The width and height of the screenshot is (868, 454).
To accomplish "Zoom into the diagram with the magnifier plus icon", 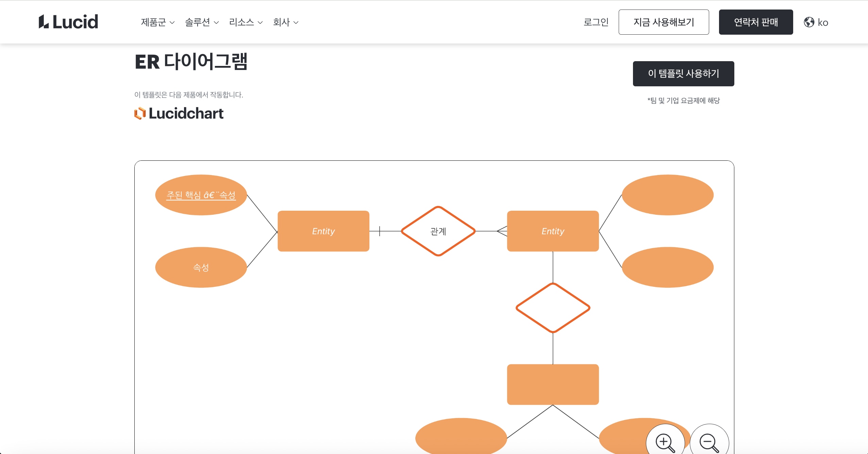I will [x=663, y=441].
